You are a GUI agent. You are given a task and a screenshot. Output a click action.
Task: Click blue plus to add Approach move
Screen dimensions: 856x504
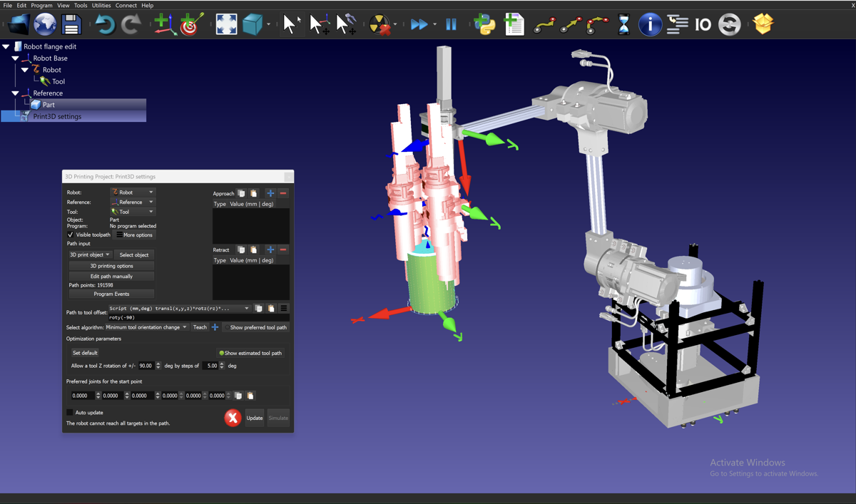click(270, 193)
